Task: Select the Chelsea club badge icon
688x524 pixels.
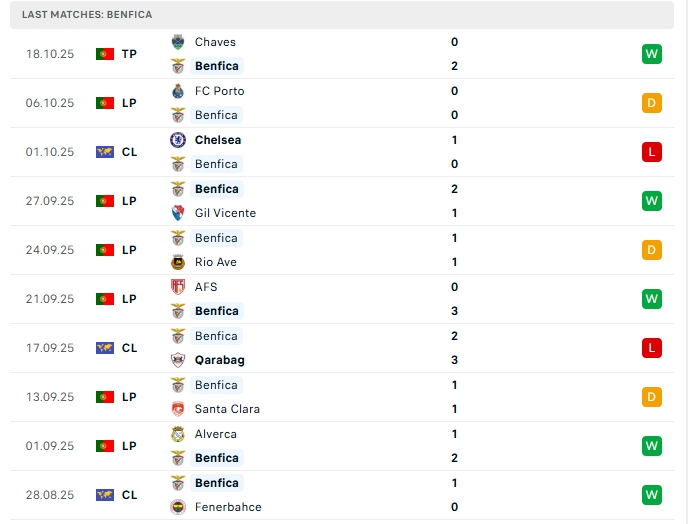Action: point(178,140)
